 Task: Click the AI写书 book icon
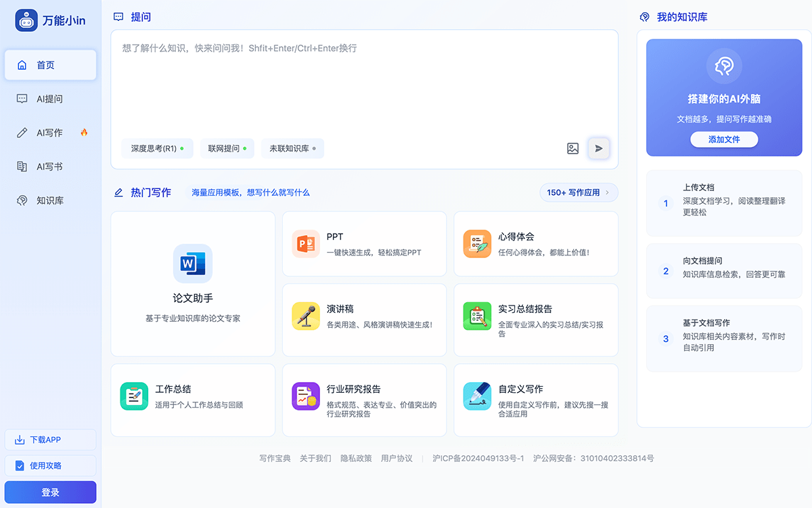click(x=22, y=167)
